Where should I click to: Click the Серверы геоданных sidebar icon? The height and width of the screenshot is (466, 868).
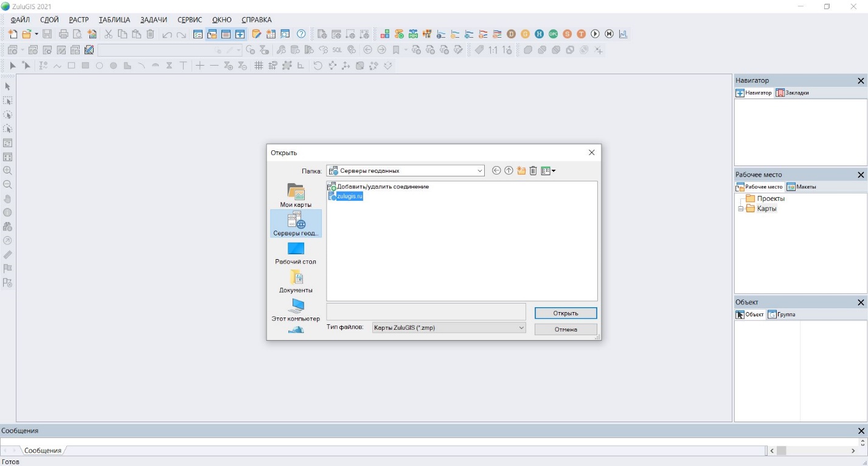point(296,223)
